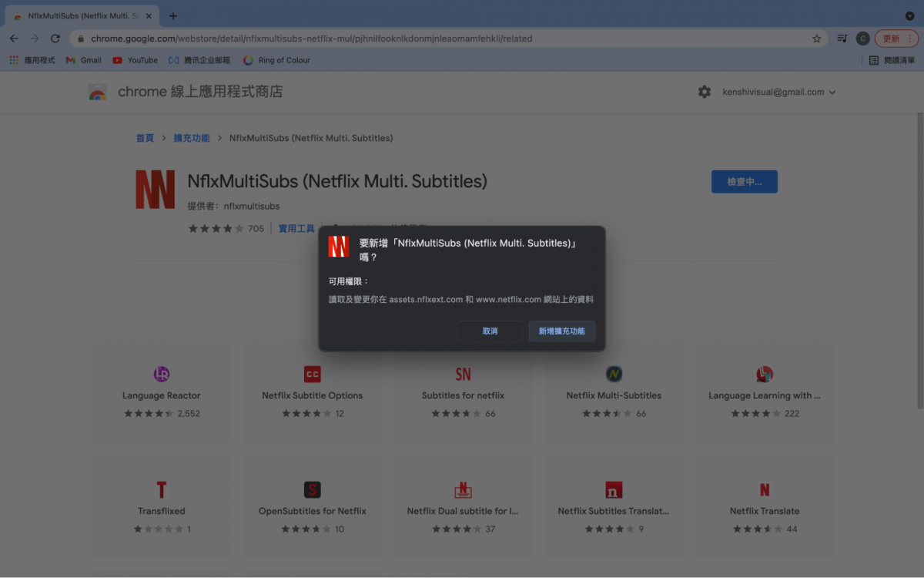Image resolution: width=924 pixels, height=578 pixels.
Task: Click the Chrome 更新 update button
Action: pyautogui.click(x=896, y=39)
